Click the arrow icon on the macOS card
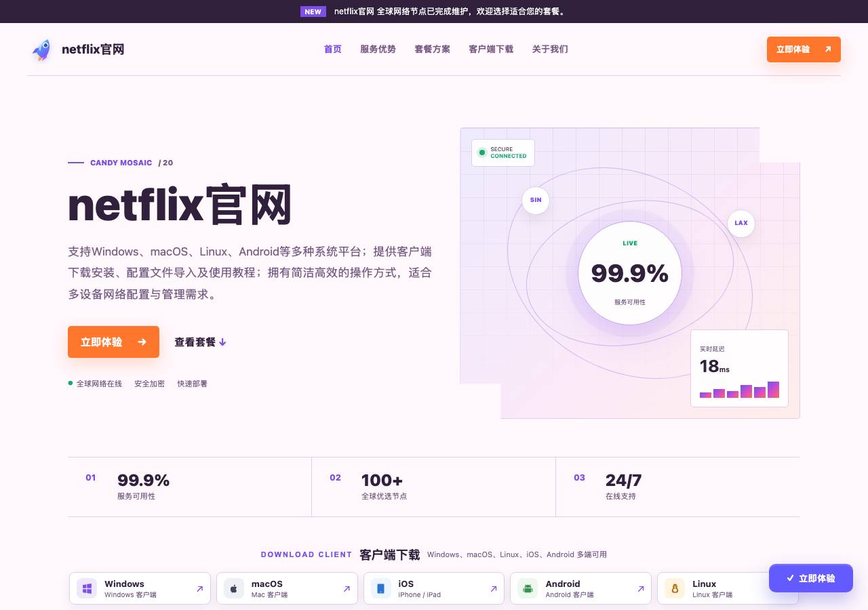 coord(347,589)
